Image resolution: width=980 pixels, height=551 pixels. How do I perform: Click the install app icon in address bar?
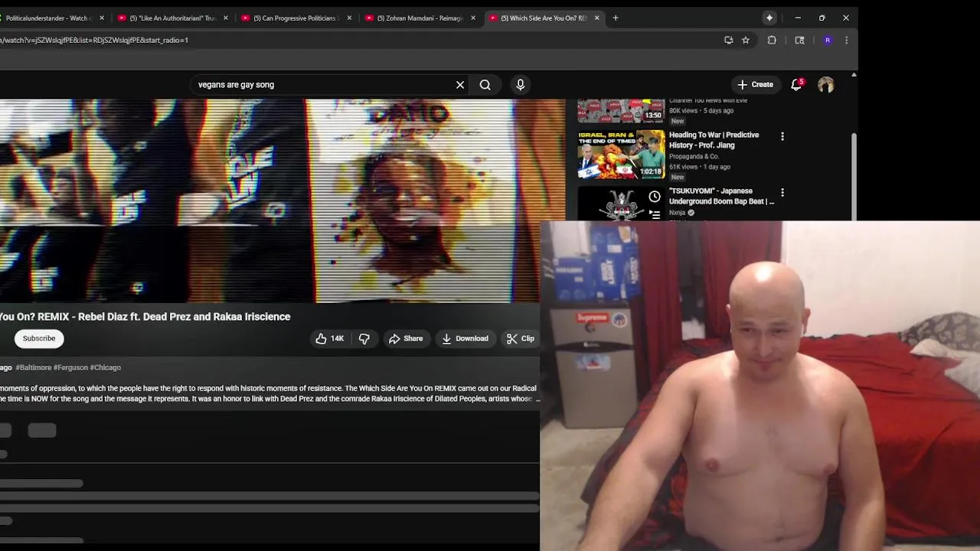tap(728, 40)
